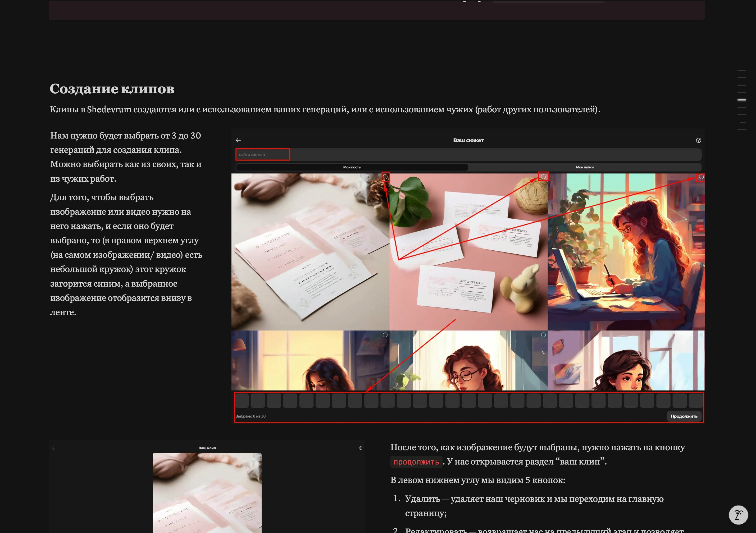Select the circle on girl with laptop image
The image size is (756, 533).
(701, 177)
